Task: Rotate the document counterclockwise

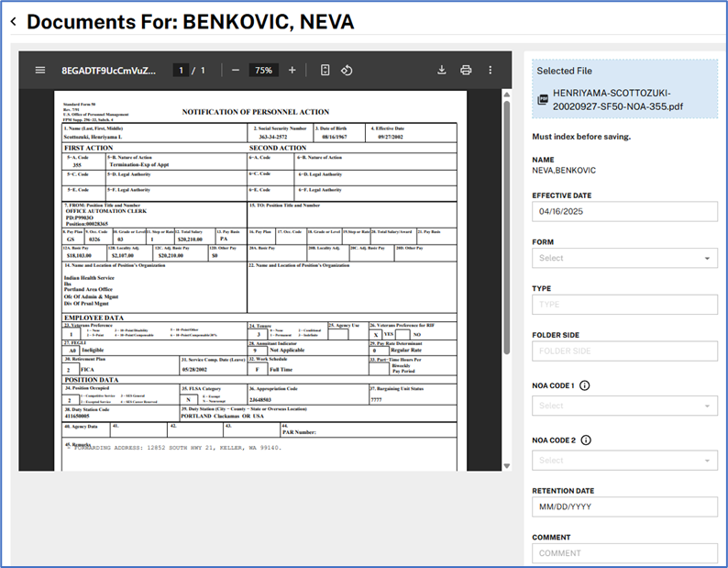Action: 347,70
